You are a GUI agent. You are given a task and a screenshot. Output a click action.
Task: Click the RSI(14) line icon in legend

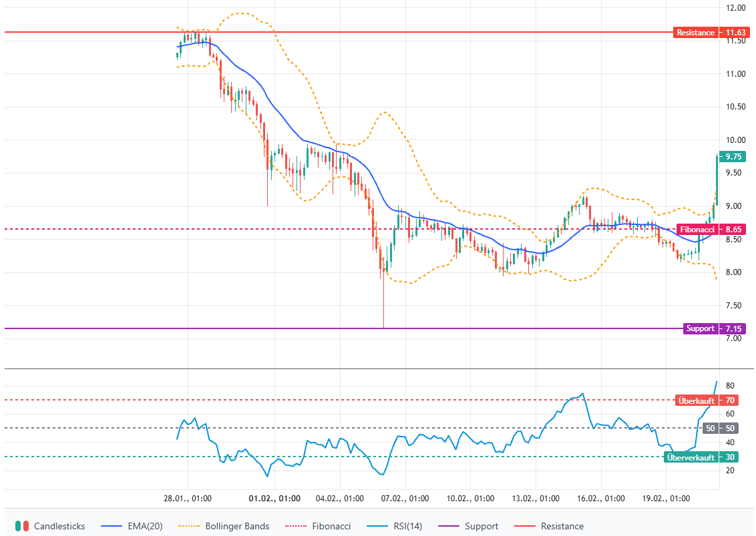tap(378, 526)
